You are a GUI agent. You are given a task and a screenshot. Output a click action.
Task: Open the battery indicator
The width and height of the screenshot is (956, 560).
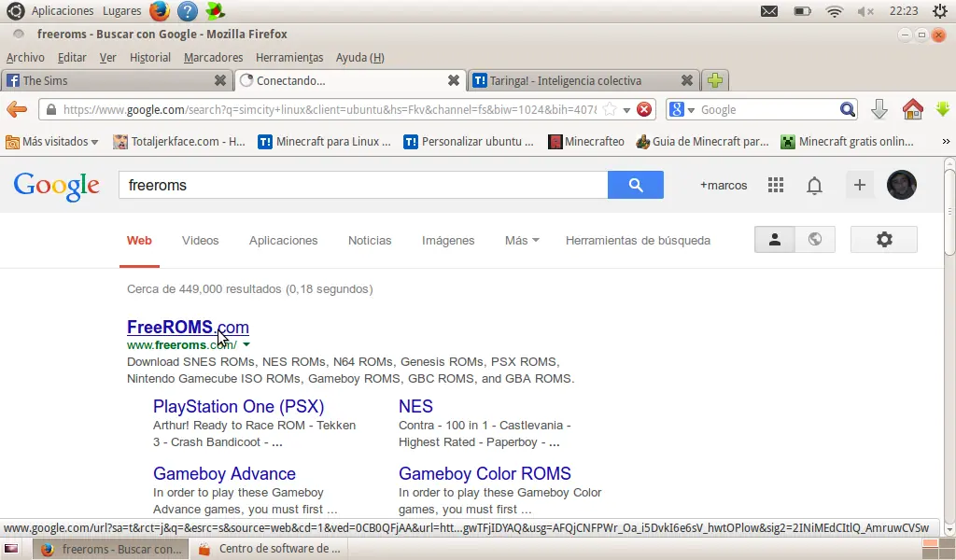coord(802,11)
